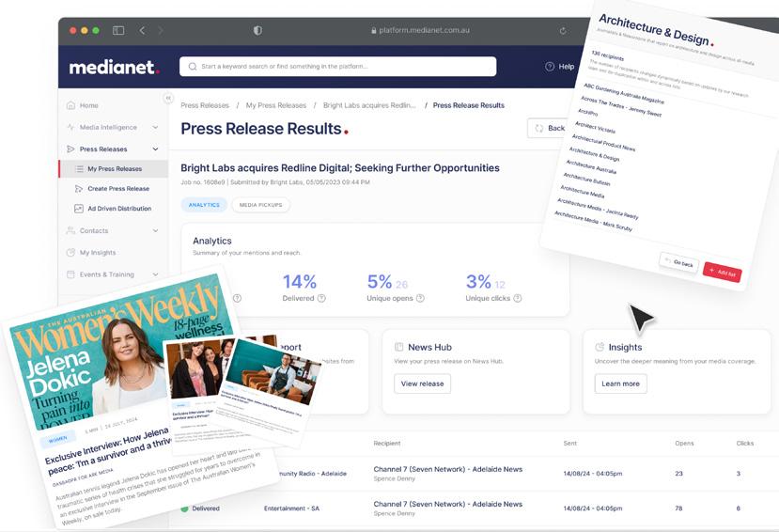Image resolution: width=779 pixels, height=532 pixels.
Task: Select ABC Gardening Australia Magazine recipient
Action: 624,93
